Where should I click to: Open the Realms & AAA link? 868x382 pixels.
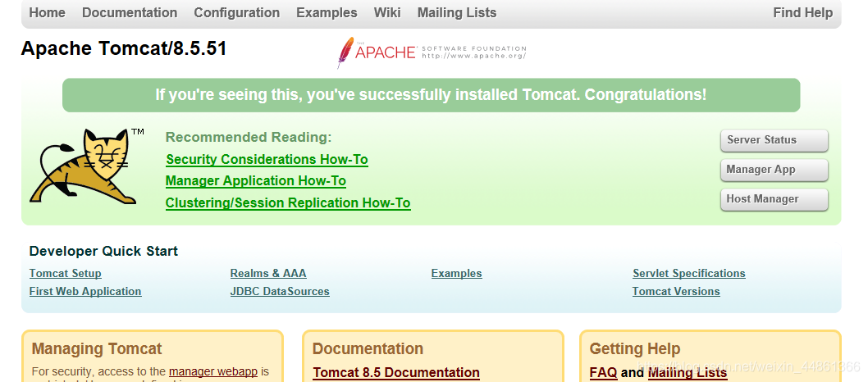point(268,274)
